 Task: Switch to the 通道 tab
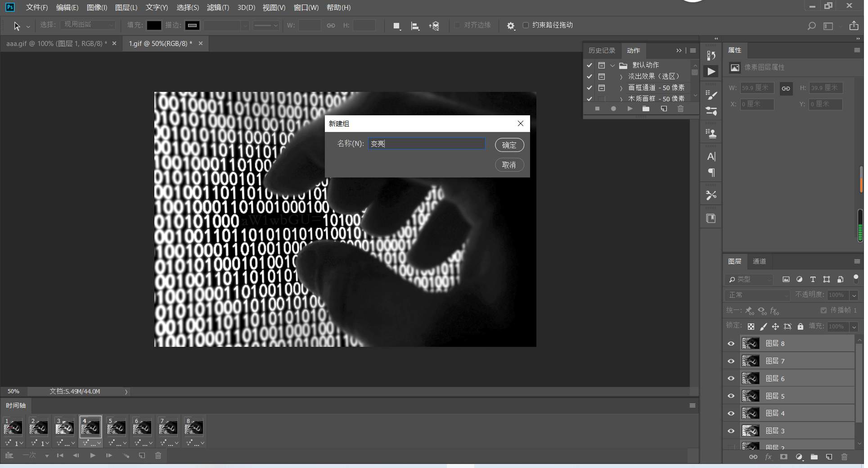(x=759, y=261)
